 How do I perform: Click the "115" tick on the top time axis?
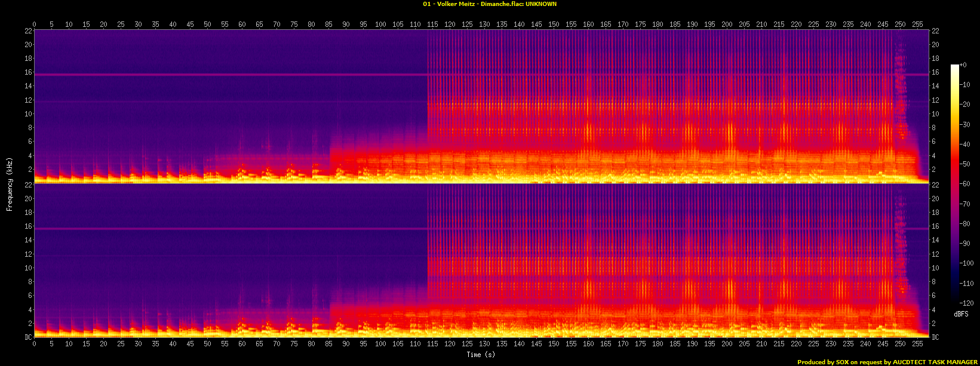[432, 24]
